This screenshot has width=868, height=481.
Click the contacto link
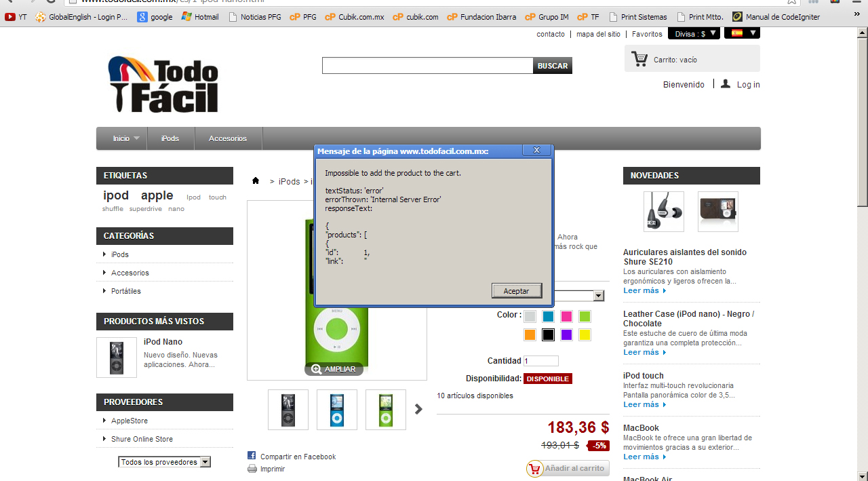pyautogui.click(x=551, y=34)
